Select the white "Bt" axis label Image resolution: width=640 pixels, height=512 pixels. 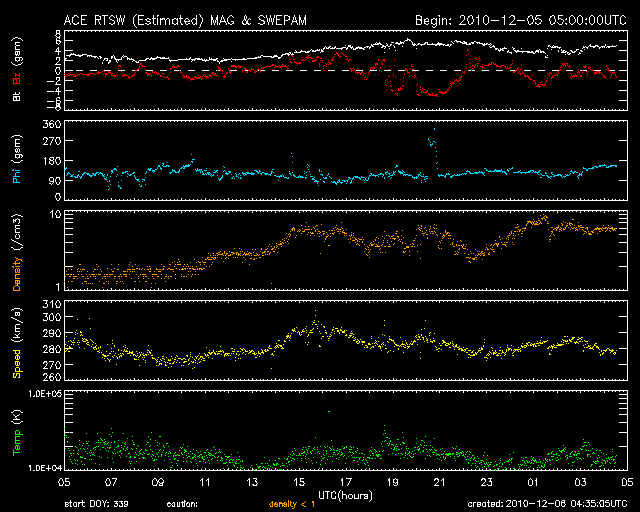[x=17, y=96]
